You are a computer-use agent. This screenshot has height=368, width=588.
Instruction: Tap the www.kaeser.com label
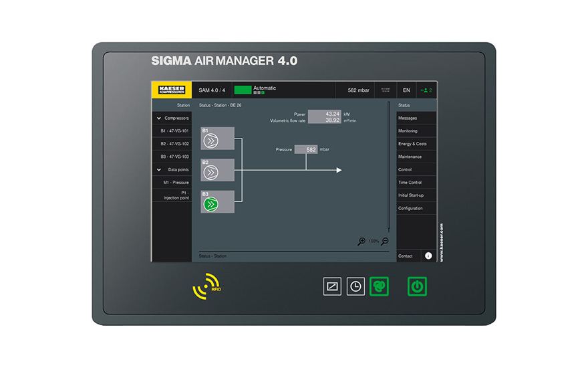click(x=442, y=243)
